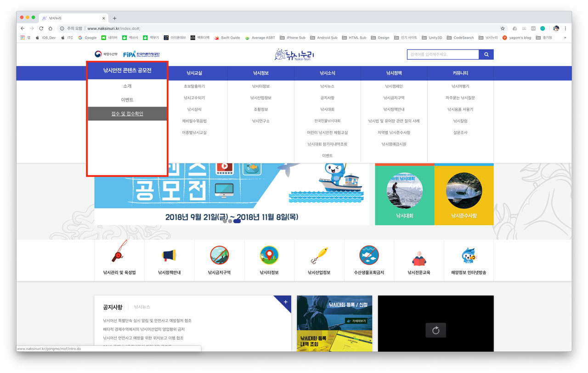Viewport: 588px width, 373px height.
Task: Open the 커뮤니티 main menu
Action: pos(460,73)
